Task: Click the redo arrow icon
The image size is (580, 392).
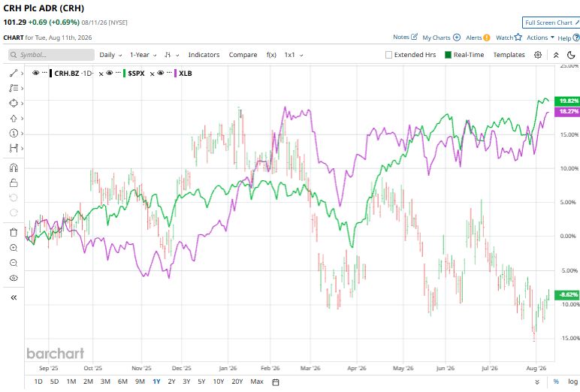Action: (14, 213)
